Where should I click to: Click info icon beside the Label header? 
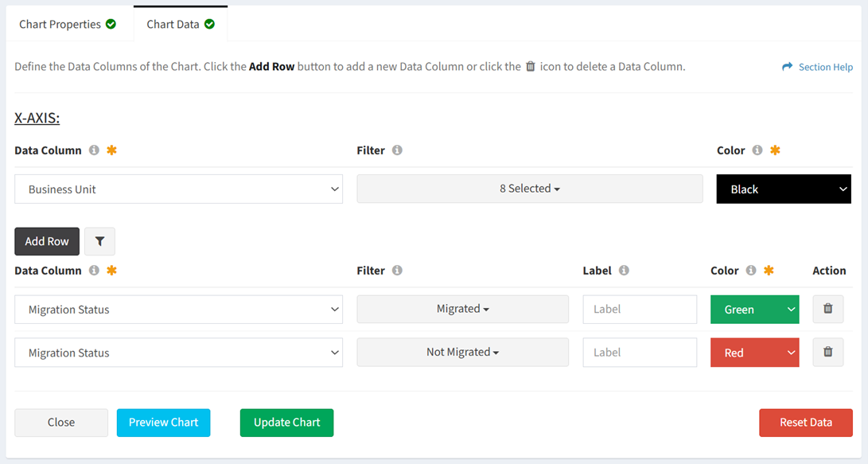(x=624, y=271)
